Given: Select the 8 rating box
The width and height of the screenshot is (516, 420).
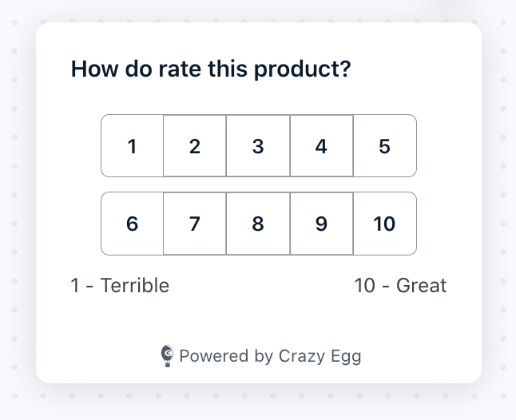Looking at the screenshot, I should pos(258,224).
